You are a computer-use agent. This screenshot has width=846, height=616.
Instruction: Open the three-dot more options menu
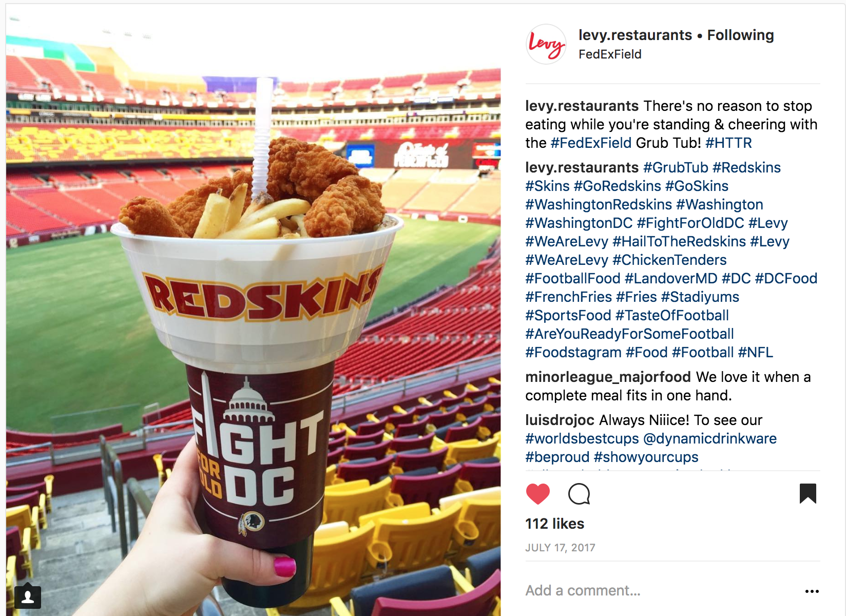812,591
